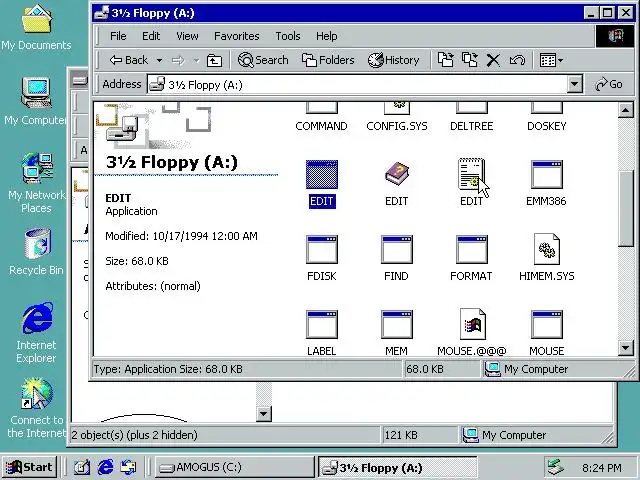640x480 pixels.
Task: Click the file list vertical scrollbar thumb
Action: tap(625, 208)
